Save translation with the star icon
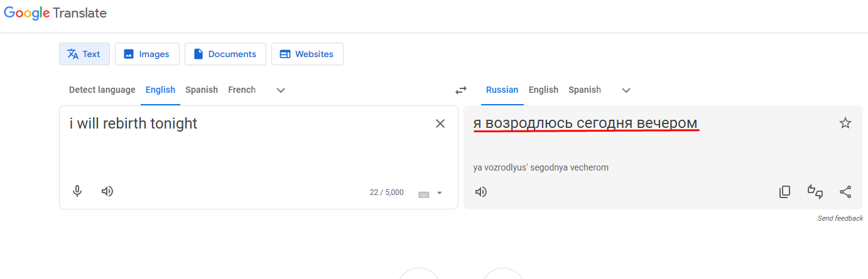 click(845, 123)
